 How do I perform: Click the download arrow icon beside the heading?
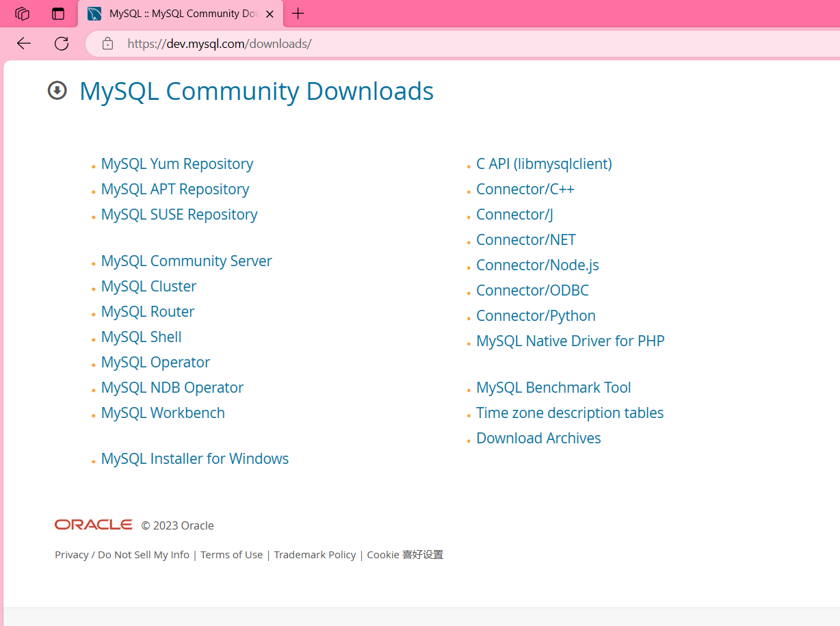[x=57, y=90]
